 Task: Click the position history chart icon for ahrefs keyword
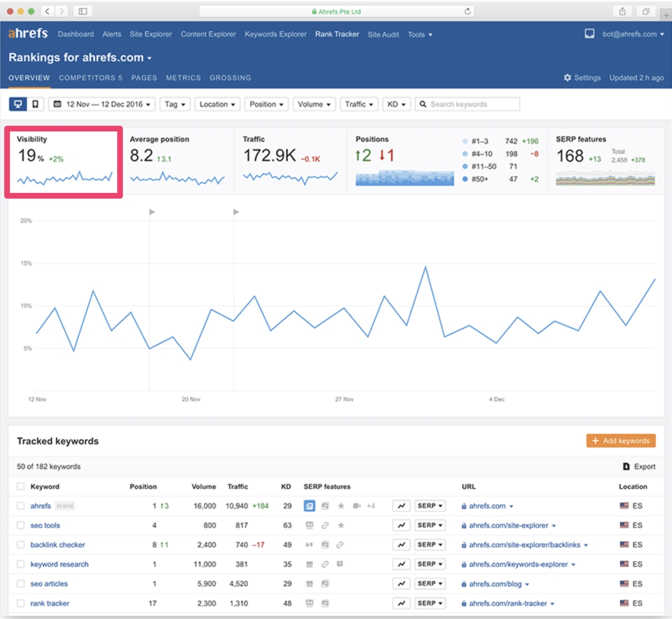pos(401,505)
